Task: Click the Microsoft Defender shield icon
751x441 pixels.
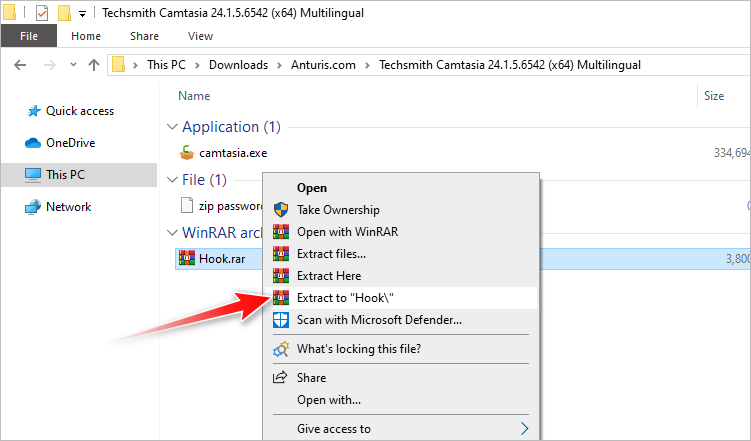Action: pyautogui.click(x=281, y=320)
